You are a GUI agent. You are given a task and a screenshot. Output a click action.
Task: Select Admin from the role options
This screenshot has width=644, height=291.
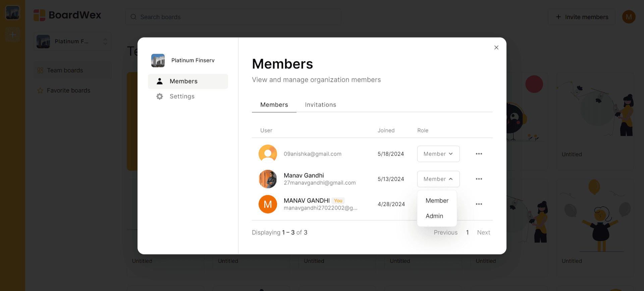[x=434, y=216]
